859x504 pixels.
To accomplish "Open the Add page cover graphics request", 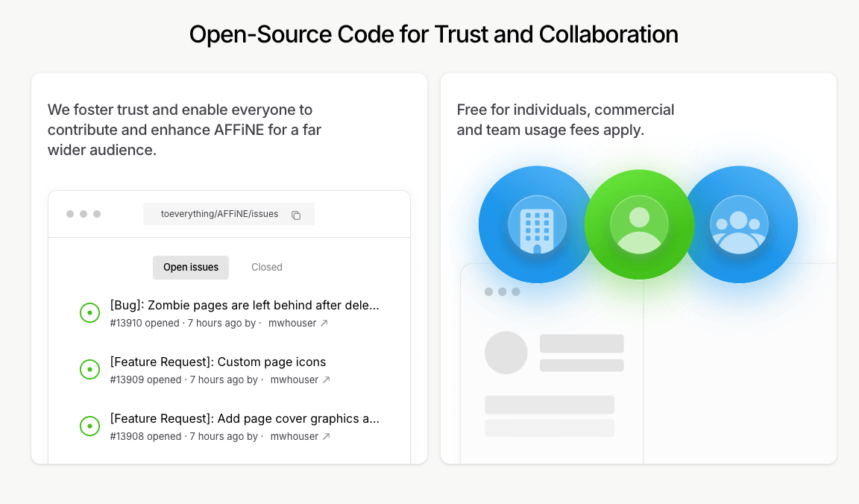I will coord(245,418).
